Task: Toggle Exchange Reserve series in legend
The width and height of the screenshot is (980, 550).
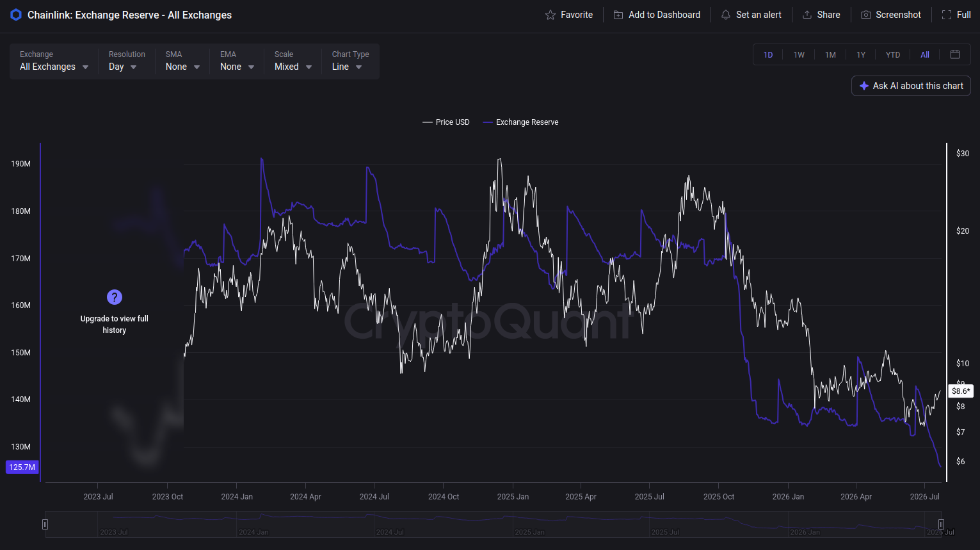Action: coord(520,122)
